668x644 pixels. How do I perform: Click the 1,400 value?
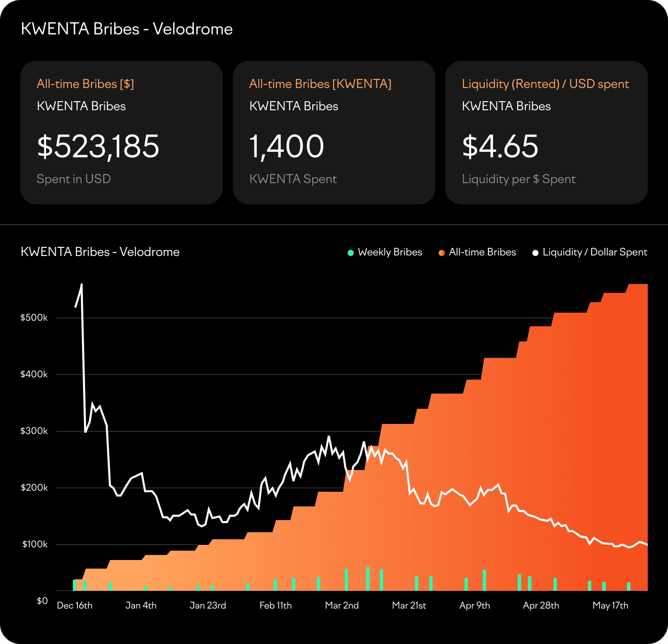[287, 146]
